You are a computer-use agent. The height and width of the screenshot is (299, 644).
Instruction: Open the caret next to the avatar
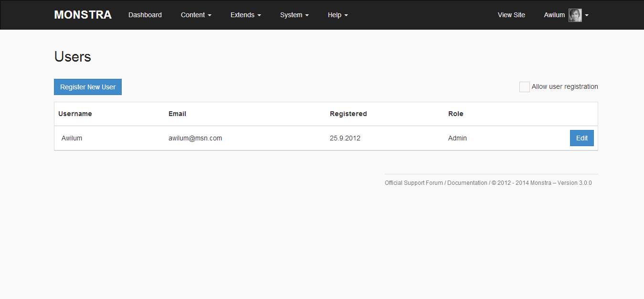587,15
